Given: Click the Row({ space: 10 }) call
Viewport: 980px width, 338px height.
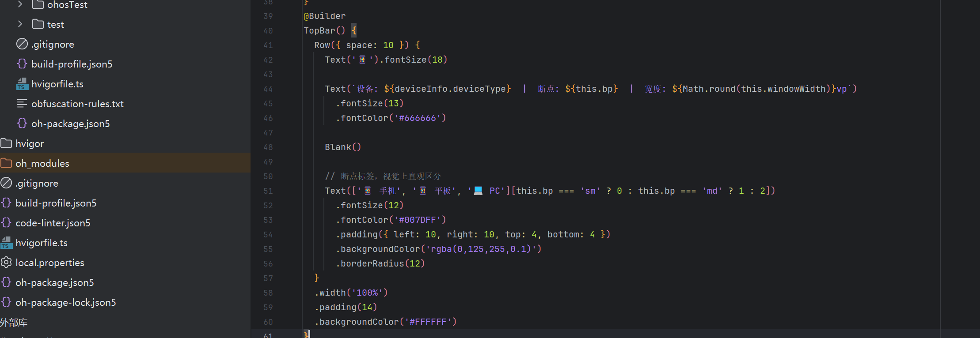Looking at the screenshot, I should 361,45.
